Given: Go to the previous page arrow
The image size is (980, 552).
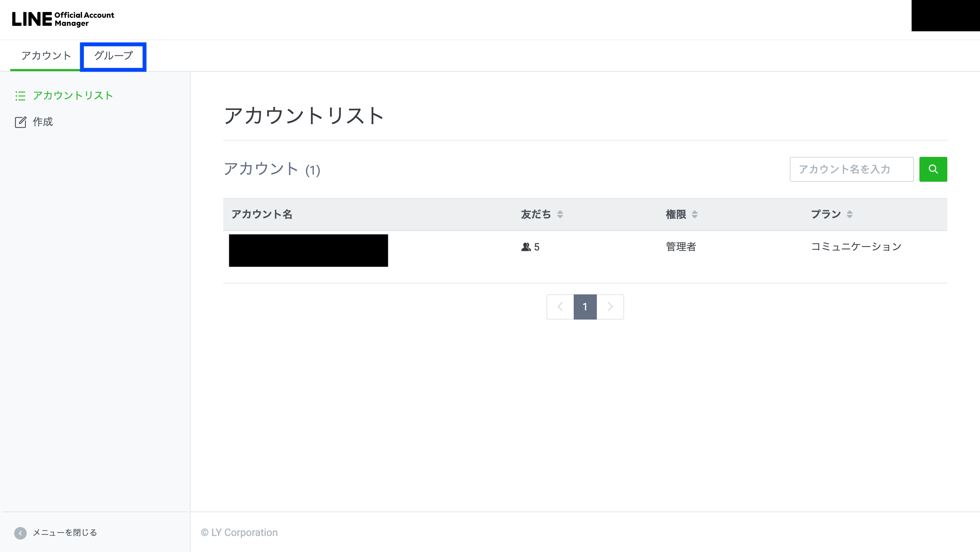Looking at the screenshot, I should [560, 307].
